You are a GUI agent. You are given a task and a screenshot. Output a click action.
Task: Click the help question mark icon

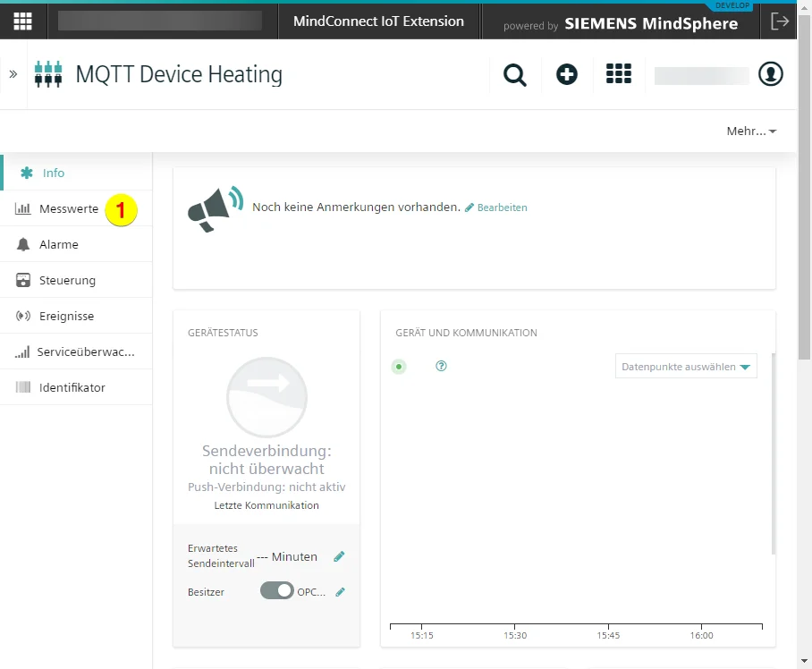click(x=441, y=366)
